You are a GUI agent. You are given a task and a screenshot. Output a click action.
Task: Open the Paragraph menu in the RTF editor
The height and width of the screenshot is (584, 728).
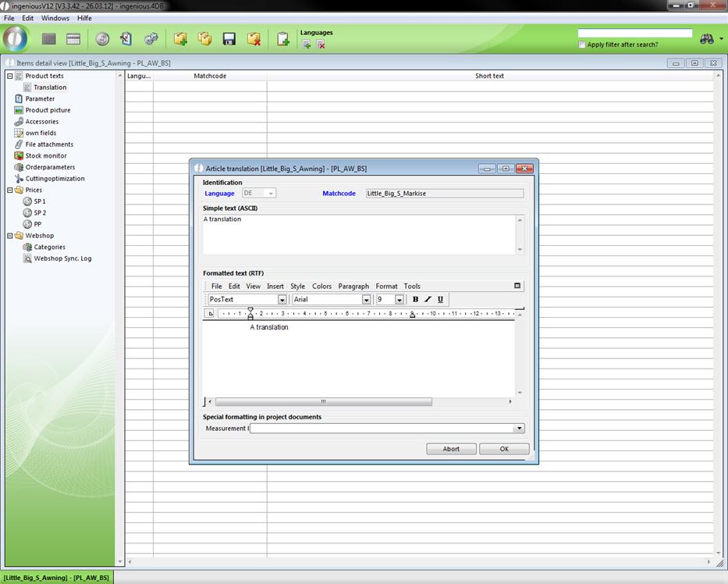tap(353, 287)
